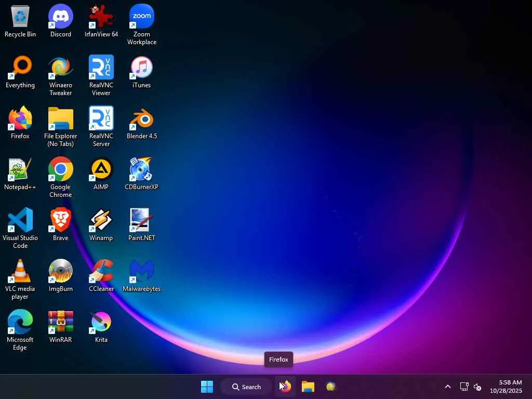Screen dimensions: 532x399
Task: Select the Winamp desktop shortcut
Action: click(101, 224)
